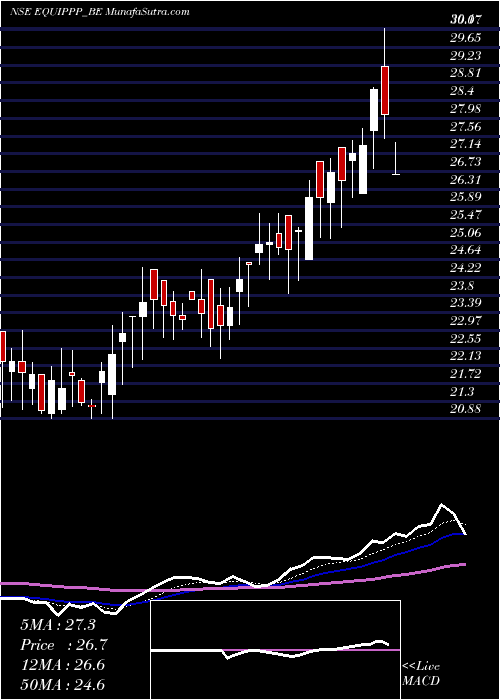The height and width of the screenshot is (700, 500).
Task: Click the peak of the white moving-average line
Action: [x=442, y=504]
